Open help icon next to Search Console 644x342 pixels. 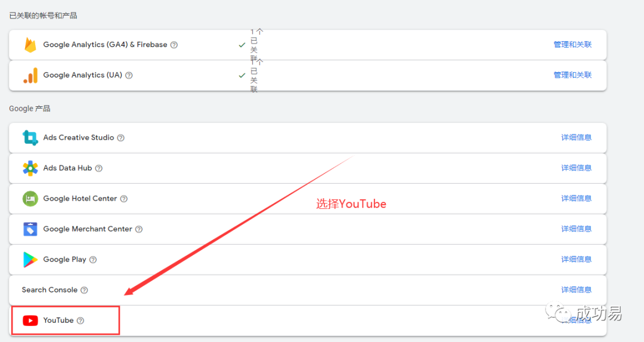point(84,290)
